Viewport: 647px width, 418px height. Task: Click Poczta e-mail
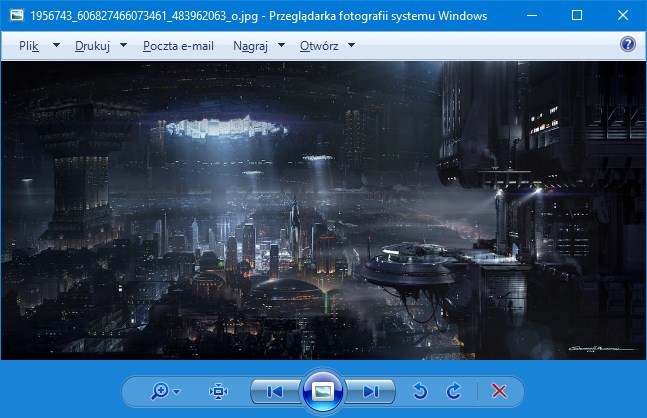coord(178,46)
